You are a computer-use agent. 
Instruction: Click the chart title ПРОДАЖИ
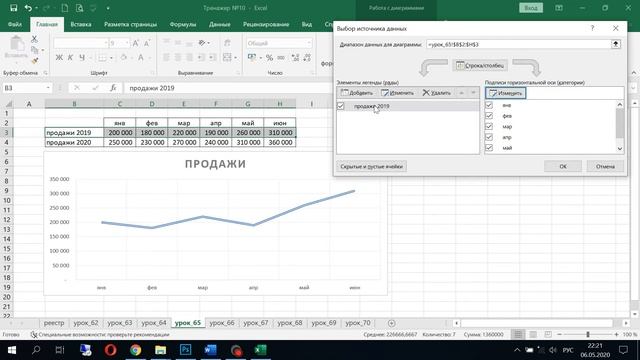click(x=216, y=164)
